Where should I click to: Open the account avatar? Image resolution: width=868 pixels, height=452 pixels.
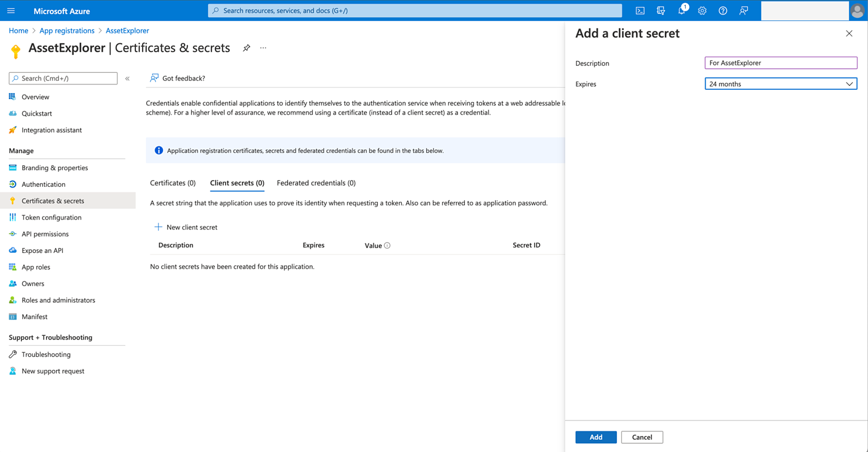coord(857,10)
